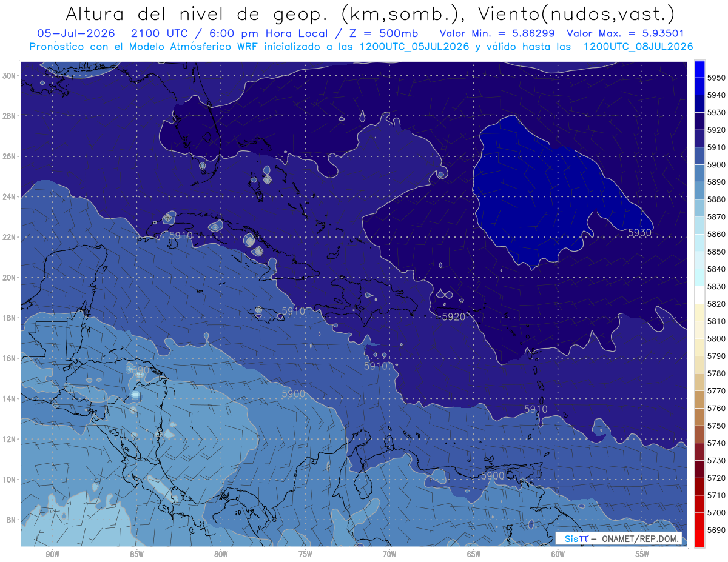Click the '16N' latitude axis label
Image resolution: width=728 pixels, height=562 pixels.
(x=9, y=358)
